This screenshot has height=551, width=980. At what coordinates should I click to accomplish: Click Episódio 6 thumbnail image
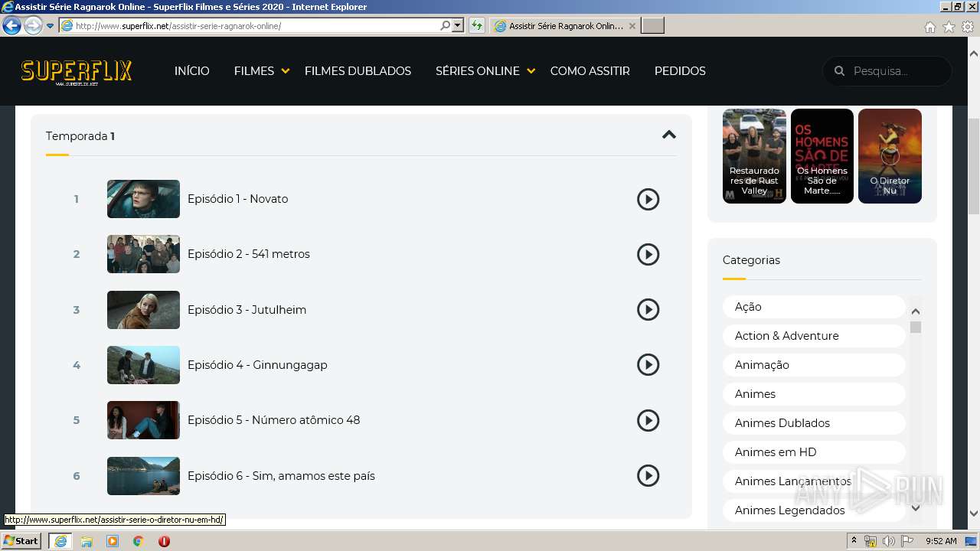click(143, 476)
